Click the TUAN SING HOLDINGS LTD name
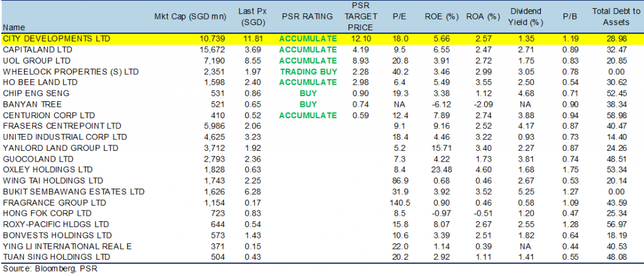Screen dimensions: 644x276 click(56, 257)
